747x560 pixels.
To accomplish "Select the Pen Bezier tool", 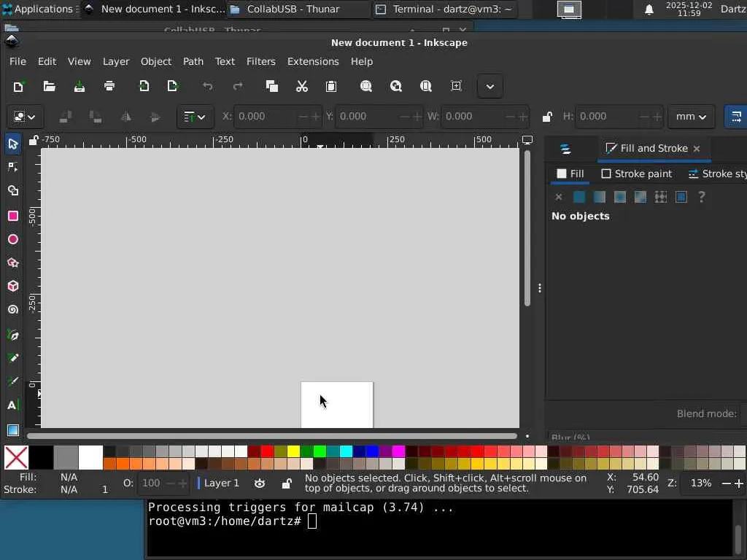I will click(13, 335).
